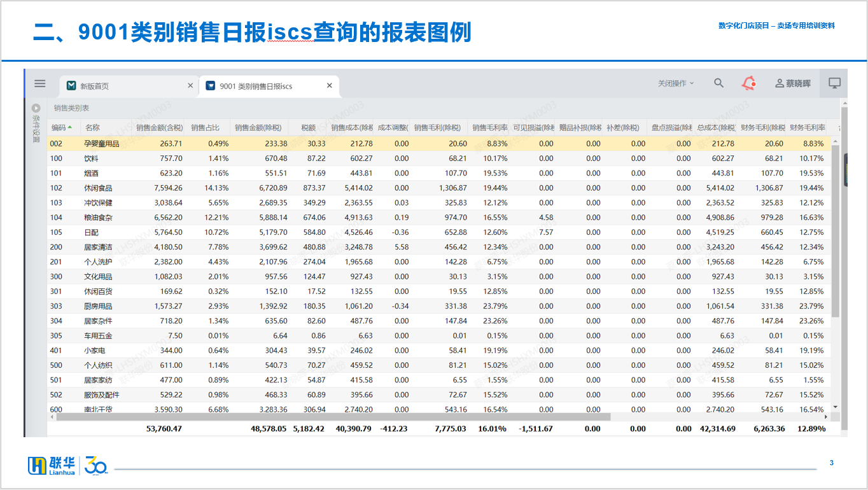868x490 pixels.
Task: Click the 税额 column header
Action: pyautogui.click(x=308, y=127)
